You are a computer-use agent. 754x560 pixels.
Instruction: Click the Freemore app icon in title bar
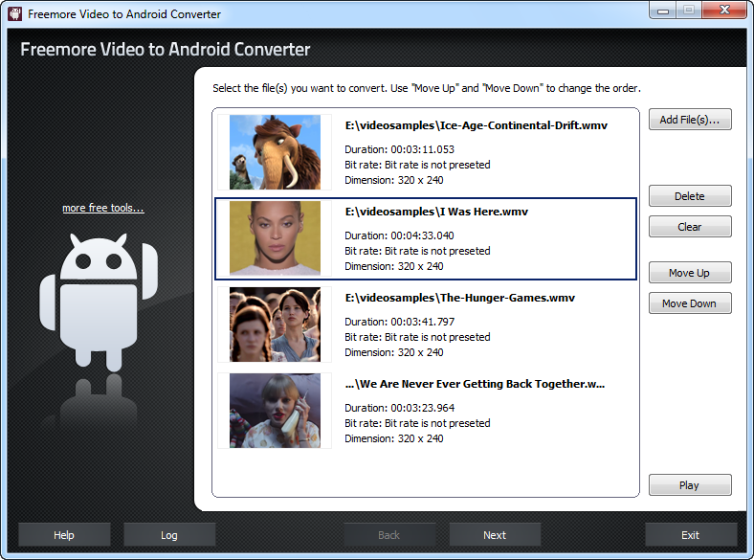[15, 13]
